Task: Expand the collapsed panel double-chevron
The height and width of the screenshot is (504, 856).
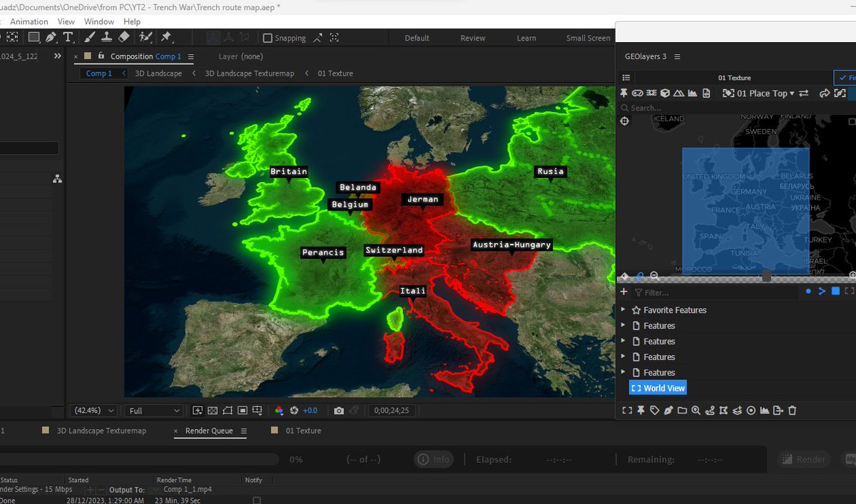Action: tap(58, 56)
